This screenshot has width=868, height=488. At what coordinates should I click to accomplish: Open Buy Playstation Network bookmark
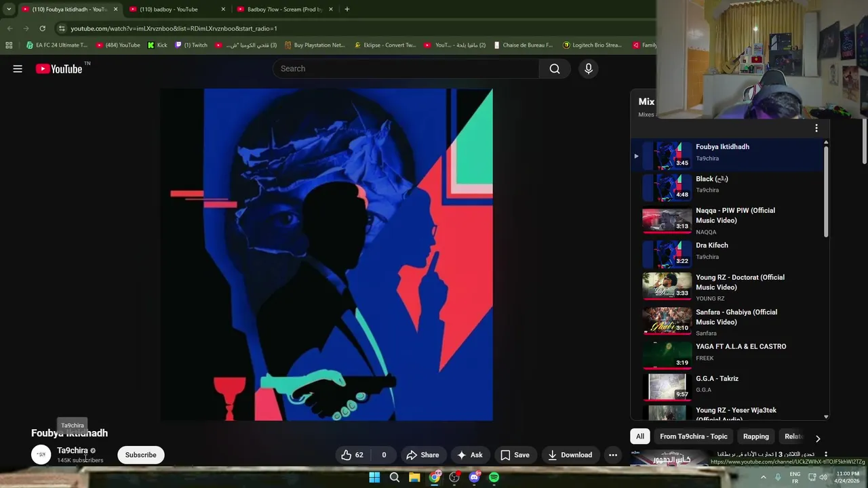(x=315, y=45)
